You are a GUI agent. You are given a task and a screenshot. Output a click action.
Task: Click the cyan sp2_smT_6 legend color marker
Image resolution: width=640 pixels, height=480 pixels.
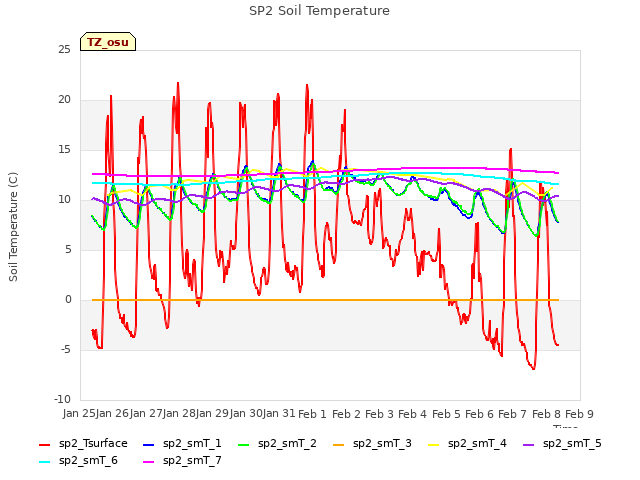[44, 462]
